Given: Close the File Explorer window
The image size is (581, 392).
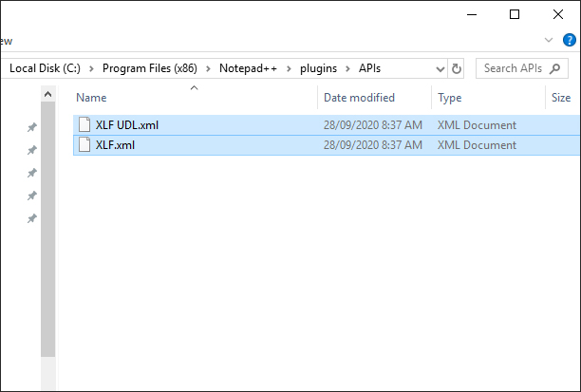Looking at the screenshot, I should 558,14.
